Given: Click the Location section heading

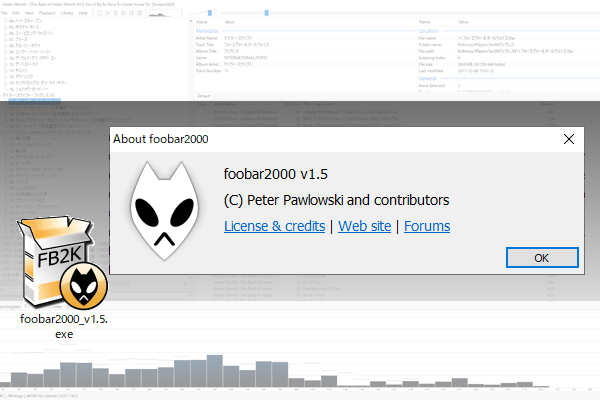Looking at the screenshot, I should click(x=429, y=31).
